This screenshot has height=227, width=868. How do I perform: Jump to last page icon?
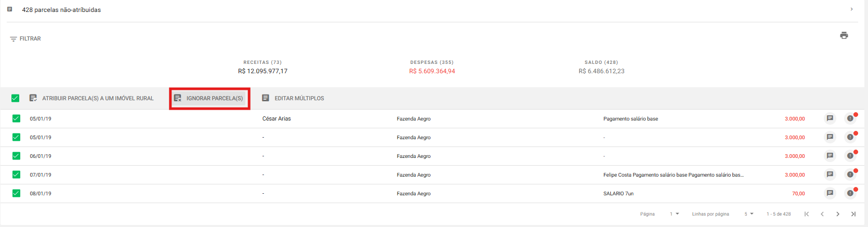pyautogui.click(x=853, y=214)
